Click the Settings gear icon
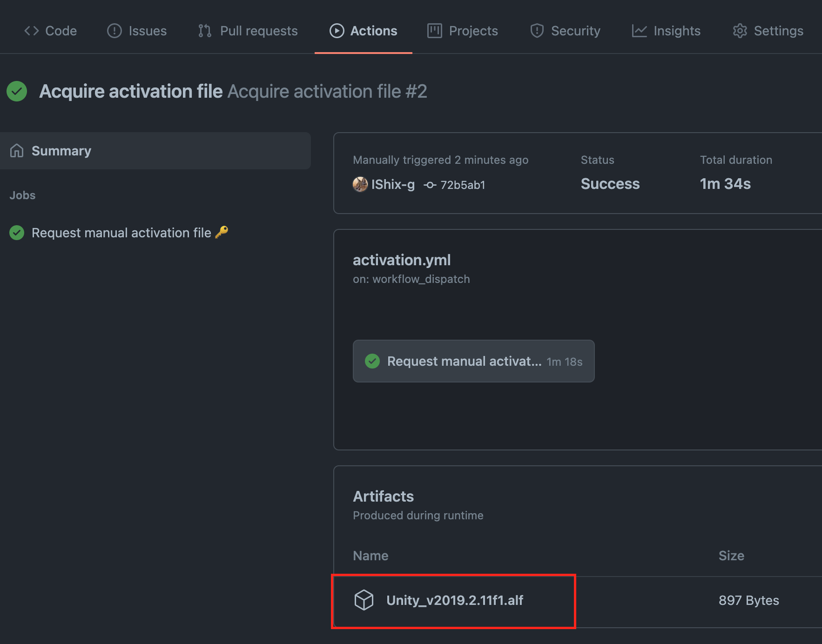 pyautogui.click(x=740, y=31)
